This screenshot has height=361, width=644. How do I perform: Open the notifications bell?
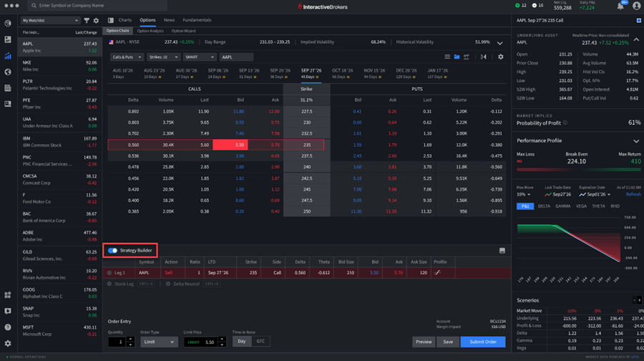620,6
